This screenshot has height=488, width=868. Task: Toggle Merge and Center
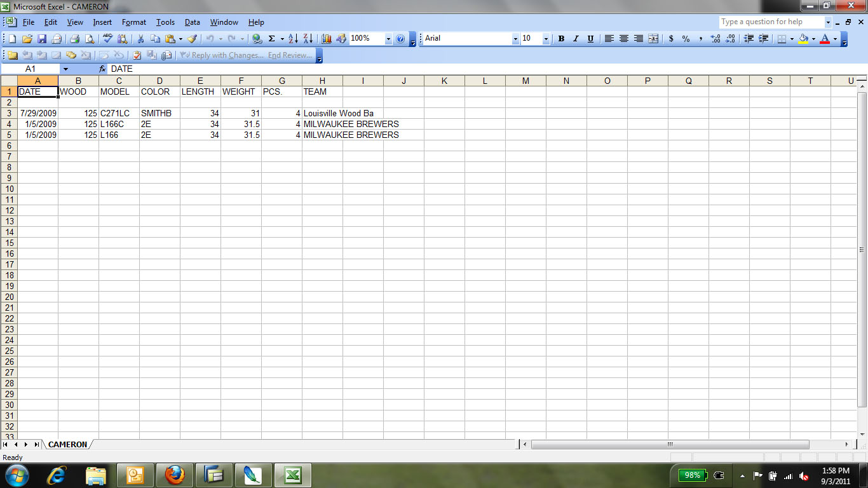point(653,39)
